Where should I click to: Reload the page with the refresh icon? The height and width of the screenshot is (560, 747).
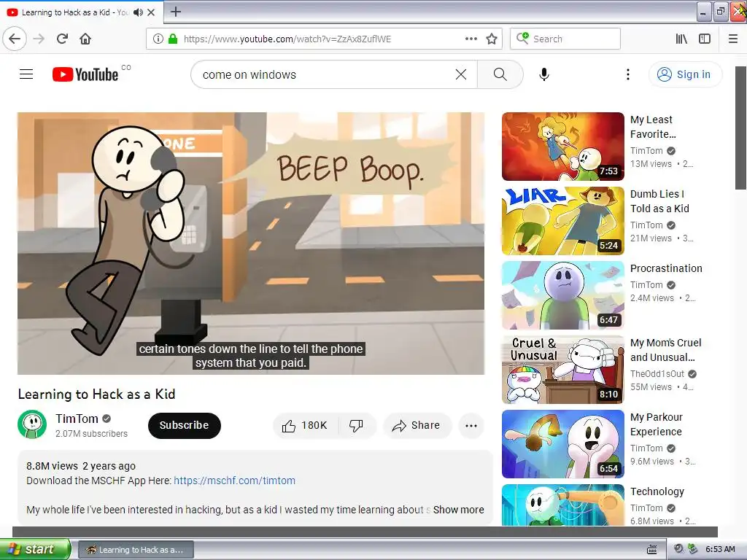62,39
